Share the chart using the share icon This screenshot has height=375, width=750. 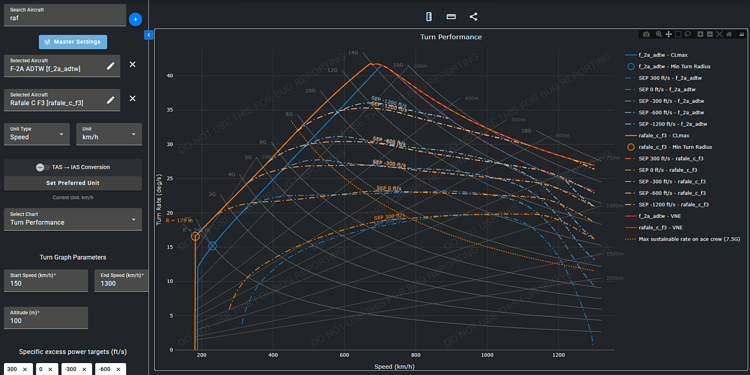[x=473, y=17]
